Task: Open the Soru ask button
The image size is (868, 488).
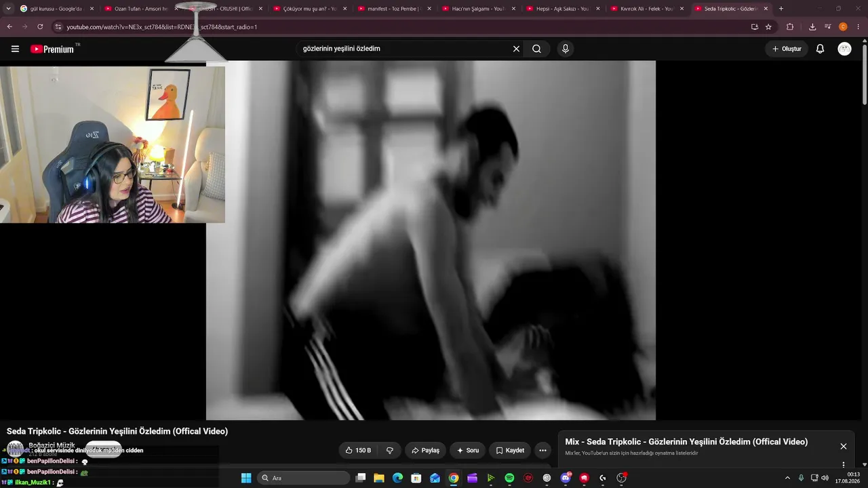Action: pos(467,450)
